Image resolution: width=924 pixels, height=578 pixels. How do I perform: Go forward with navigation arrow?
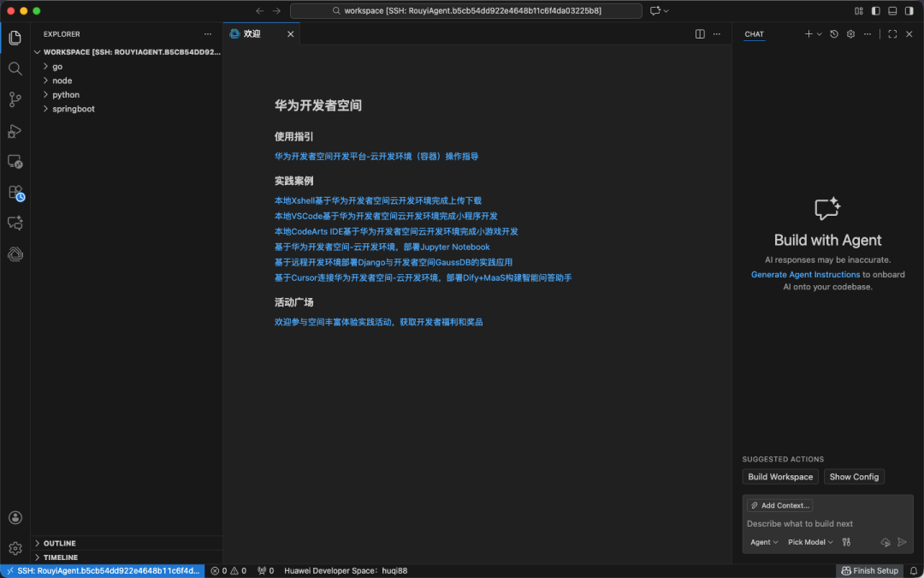click(277, 10)
